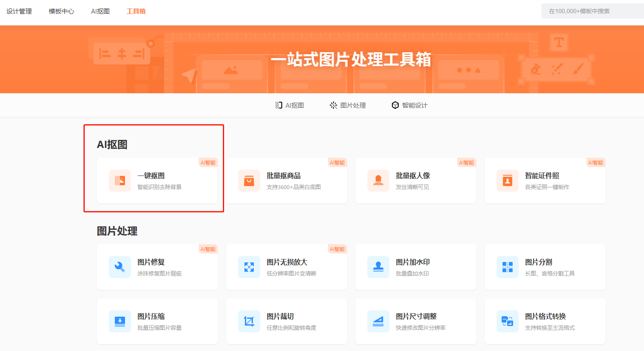Click the 图片加水印 stamp icon

pos(378,267)
